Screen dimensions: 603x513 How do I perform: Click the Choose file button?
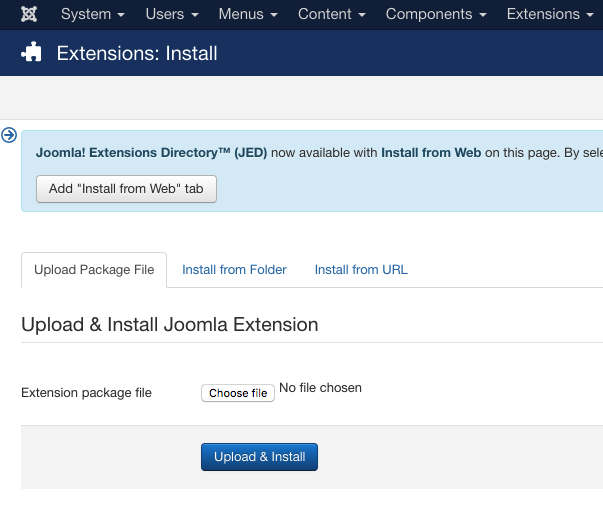[x=238, y=393]
